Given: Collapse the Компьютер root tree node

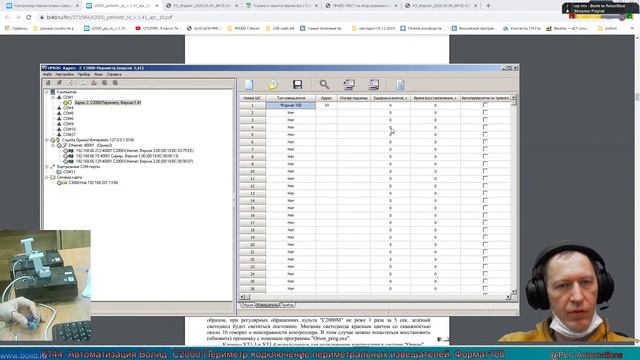Looking at the screenshot, I should (x=47, y=92).
